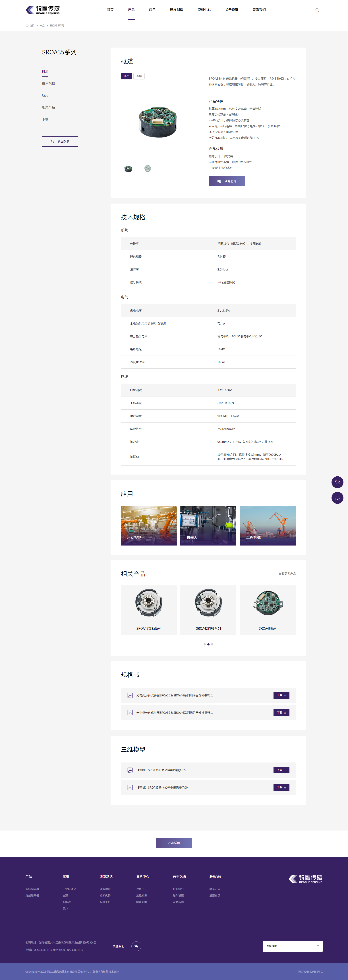The image size is (348, 980).
Task: Open the 友情链接 dropdown
Action: coord(293,946)
